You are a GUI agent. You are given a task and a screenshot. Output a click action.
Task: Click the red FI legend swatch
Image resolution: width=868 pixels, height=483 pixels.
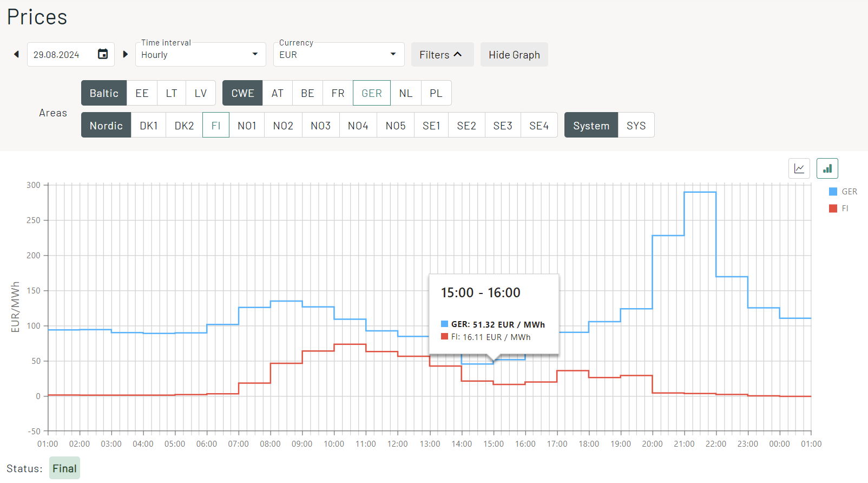833,208
